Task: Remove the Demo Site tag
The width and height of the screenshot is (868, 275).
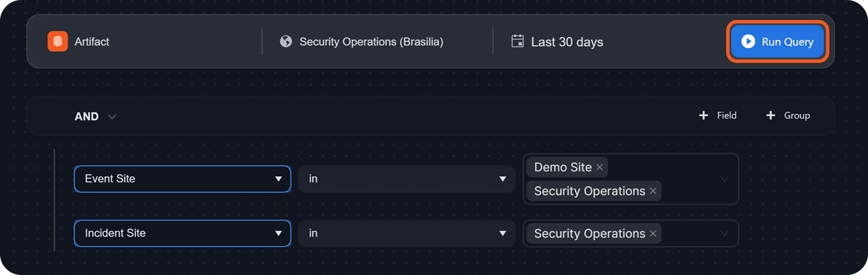Action: [x=600, y=167]
